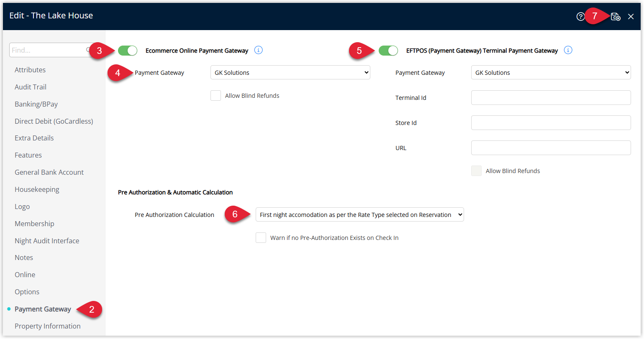Toggle the Ecommerce Online Payment Gateway switch
Viewport: 644px width, 339px height.
coord(128,51)
